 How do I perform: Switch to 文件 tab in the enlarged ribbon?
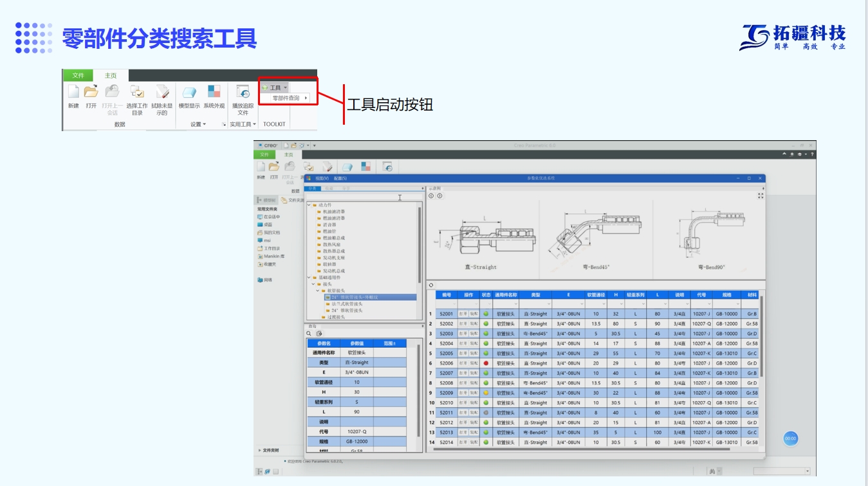point(78,75)
